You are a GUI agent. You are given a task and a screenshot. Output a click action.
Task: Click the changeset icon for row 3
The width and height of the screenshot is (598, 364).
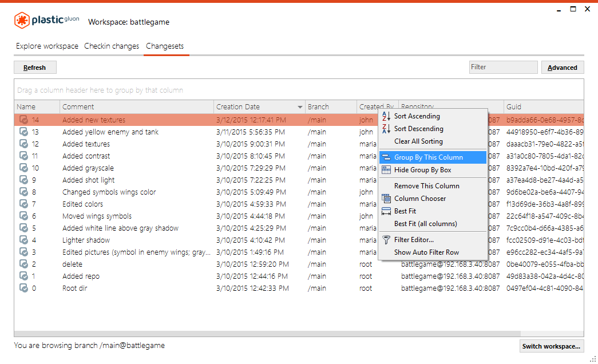[x=23, y=252]
